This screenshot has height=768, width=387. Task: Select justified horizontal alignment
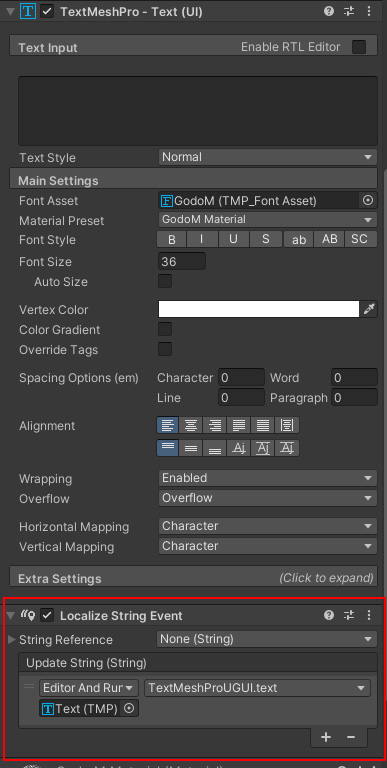tap(239, 425)
